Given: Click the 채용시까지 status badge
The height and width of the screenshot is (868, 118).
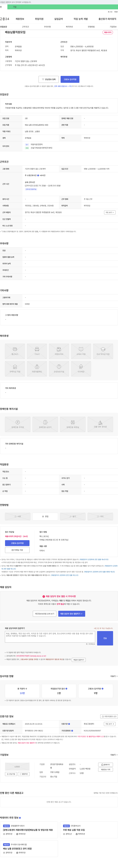Looking at the screenshot, I should click(x=108, y=32).
